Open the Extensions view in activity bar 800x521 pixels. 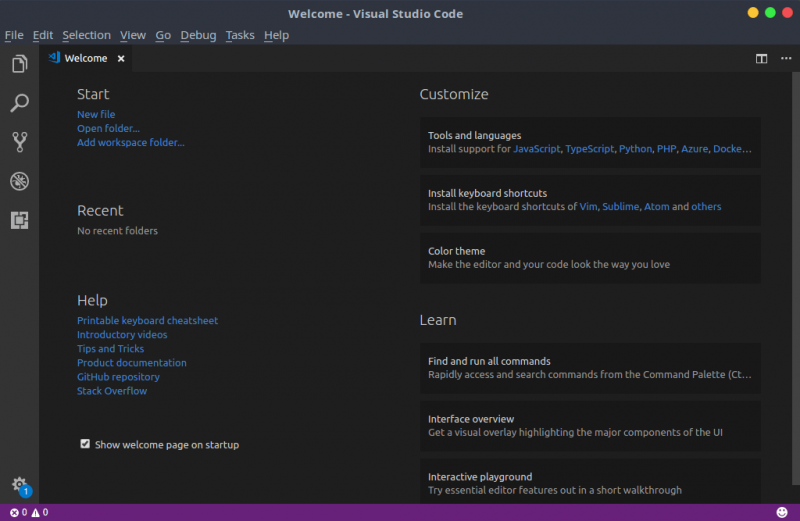tap(19, 220)
